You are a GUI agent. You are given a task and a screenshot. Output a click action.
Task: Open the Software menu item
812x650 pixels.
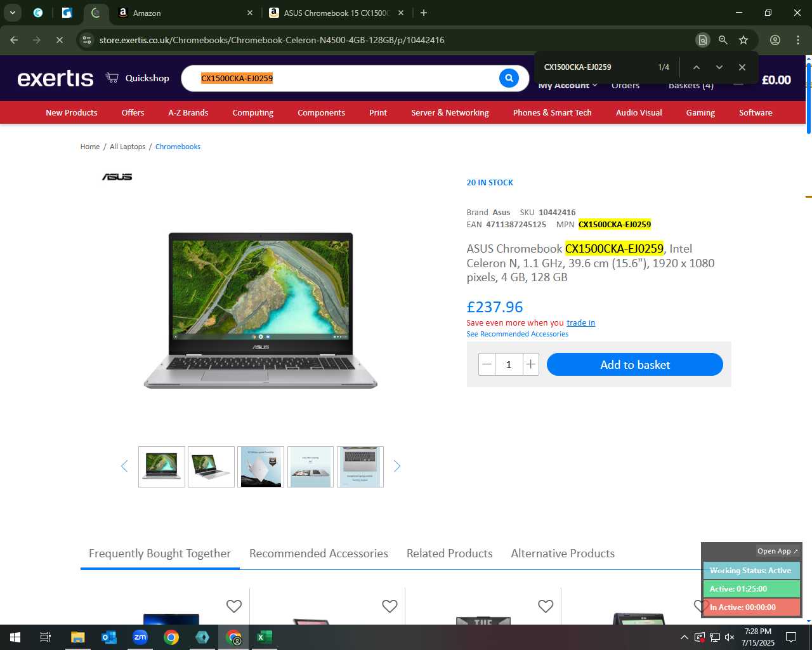[x=756, y=112]
